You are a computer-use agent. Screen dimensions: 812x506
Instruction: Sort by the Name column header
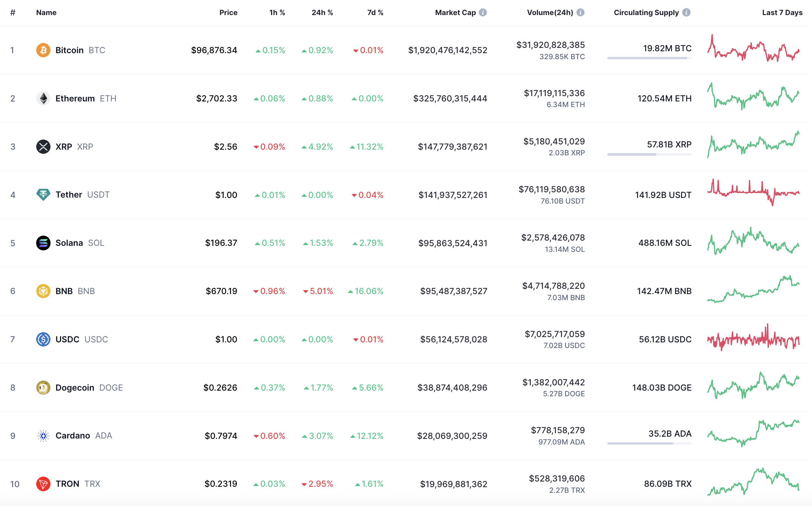(46, 12)
